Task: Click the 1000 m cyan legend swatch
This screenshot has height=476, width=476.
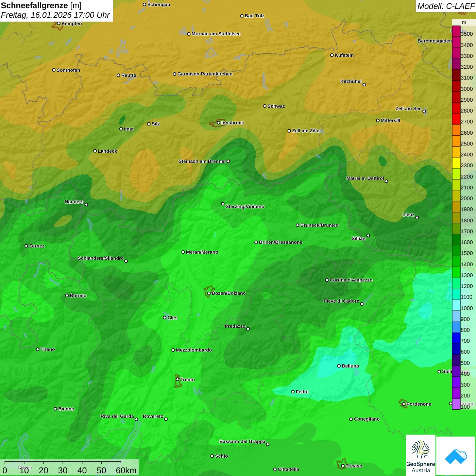Action: pos(456,305)
